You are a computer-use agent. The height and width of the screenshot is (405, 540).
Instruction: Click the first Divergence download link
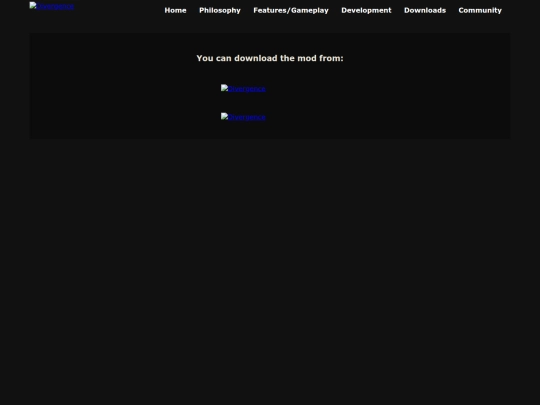tap(243, 89)
